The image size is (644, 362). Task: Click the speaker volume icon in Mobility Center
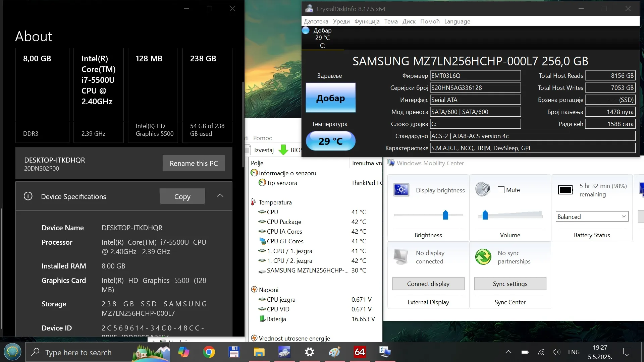pyautogui.click(x=483, y=189)
